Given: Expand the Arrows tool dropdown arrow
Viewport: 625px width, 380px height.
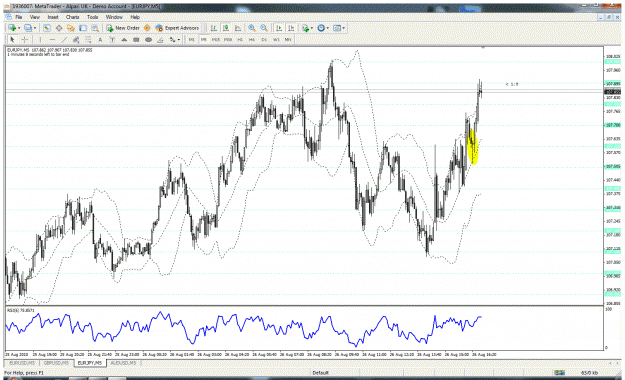Looking at the screenshot, I should (x=179, y=39).
